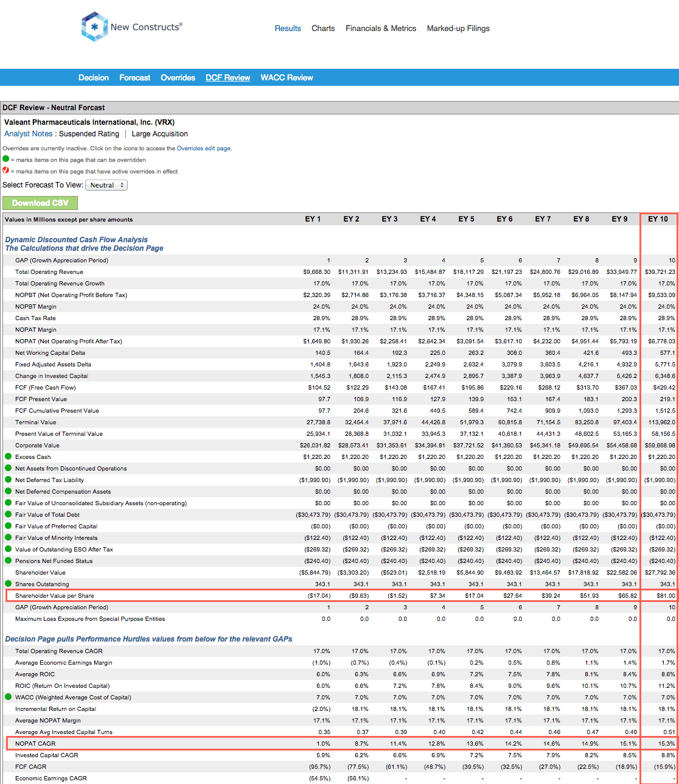Click the NOPAT CAGR row label
This screenshot has height=784, width=679.
[x=34, y=743]
